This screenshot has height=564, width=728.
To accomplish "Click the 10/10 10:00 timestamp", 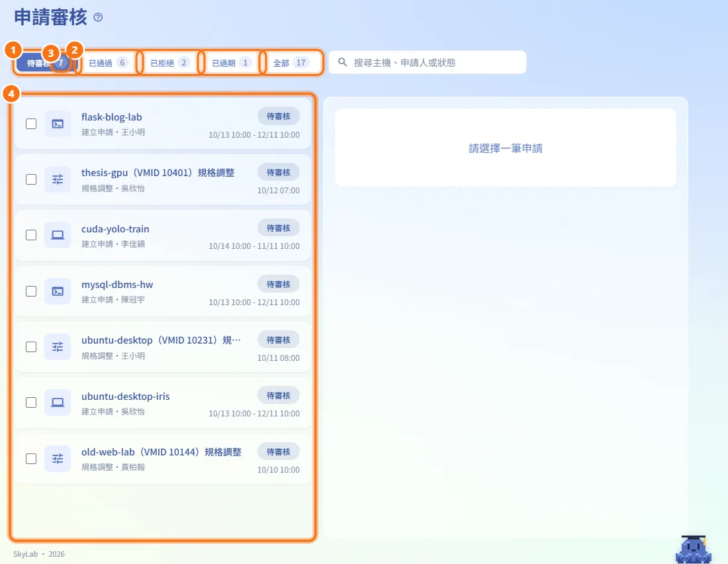I will click(279, 470).
